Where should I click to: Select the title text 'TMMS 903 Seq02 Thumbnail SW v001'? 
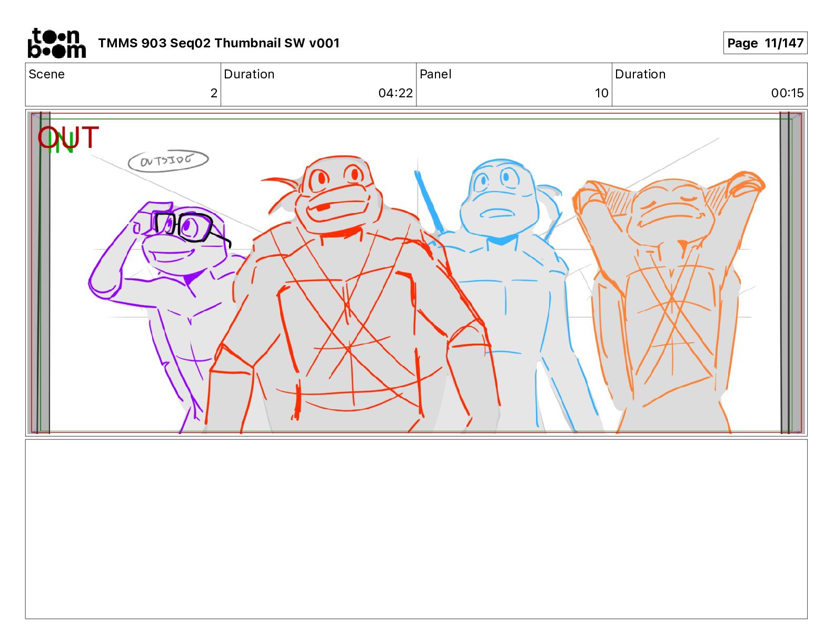tap(219, 43)
